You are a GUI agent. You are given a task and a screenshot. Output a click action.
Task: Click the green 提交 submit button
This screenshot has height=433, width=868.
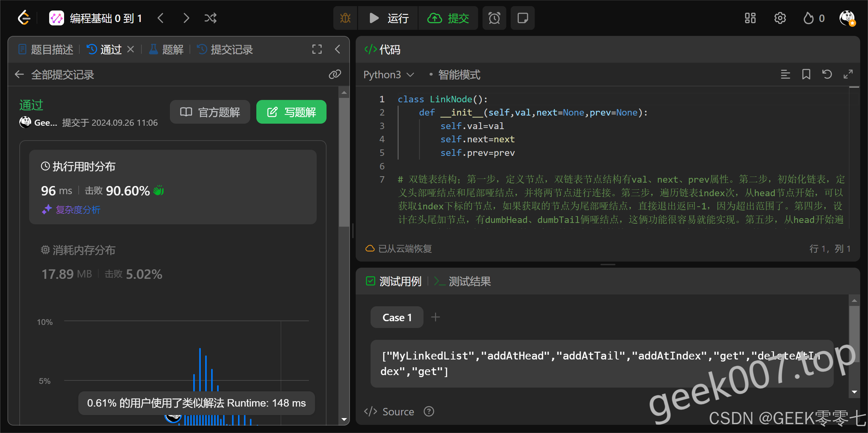coord(448,18)
